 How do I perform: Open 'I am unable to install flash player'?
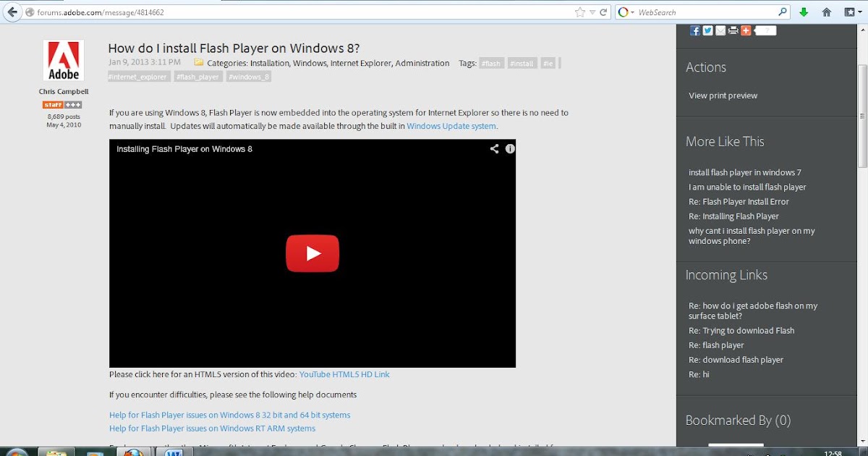point(747,187)
